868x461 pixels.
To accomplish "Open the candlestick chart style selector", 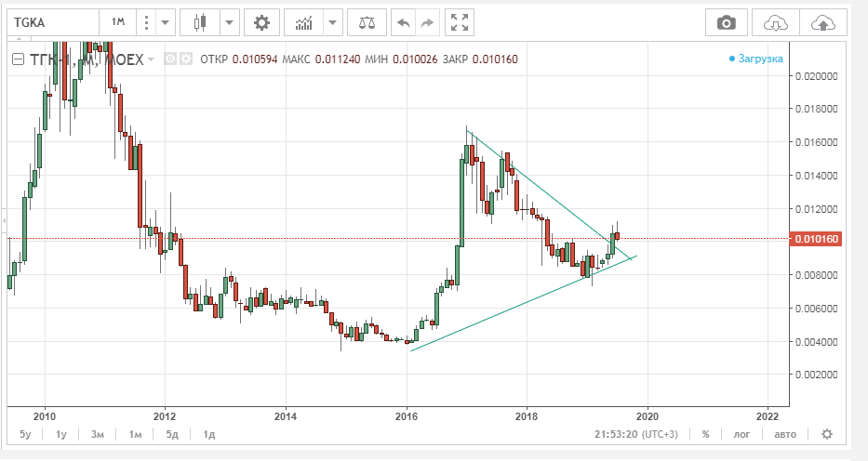I will click(200, 22).
